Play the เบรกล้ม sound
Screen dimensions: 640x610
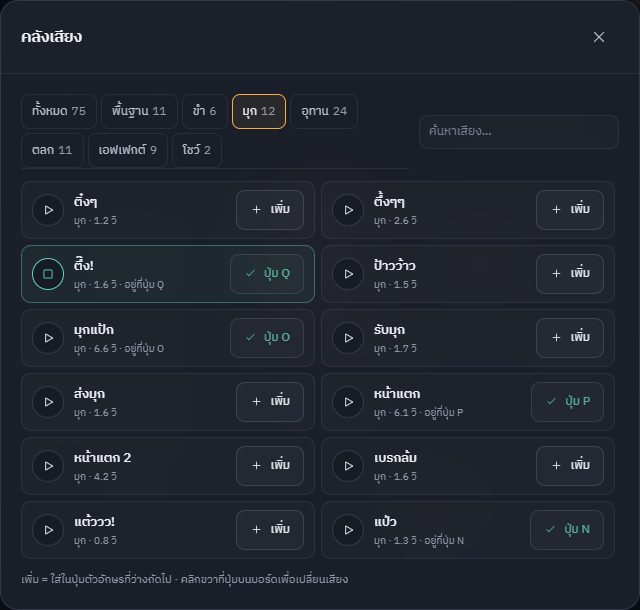(348, 466)
